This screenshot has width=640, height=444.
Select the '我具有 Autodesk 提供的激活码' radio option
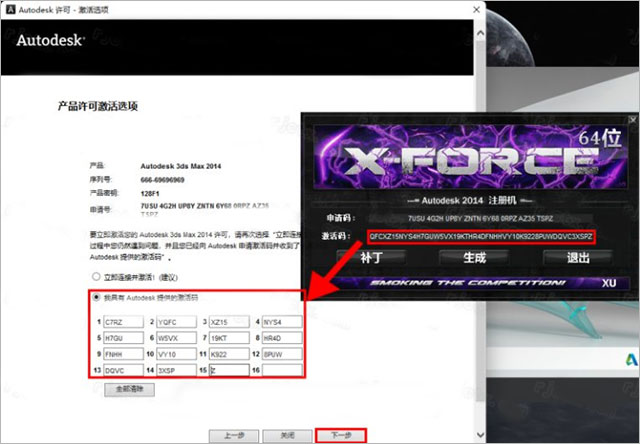click(x=96, y=297)
